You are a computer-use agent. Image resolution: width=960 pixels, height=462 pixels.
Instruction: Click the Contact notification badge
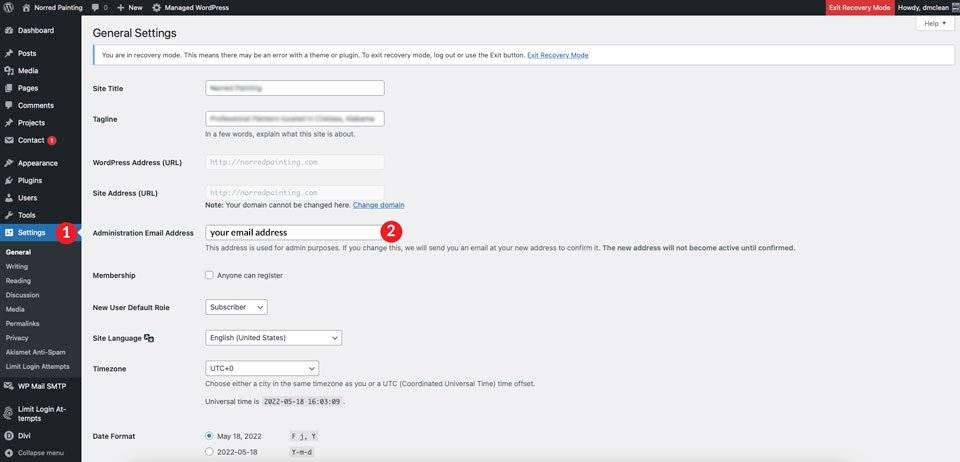[51, 140]
